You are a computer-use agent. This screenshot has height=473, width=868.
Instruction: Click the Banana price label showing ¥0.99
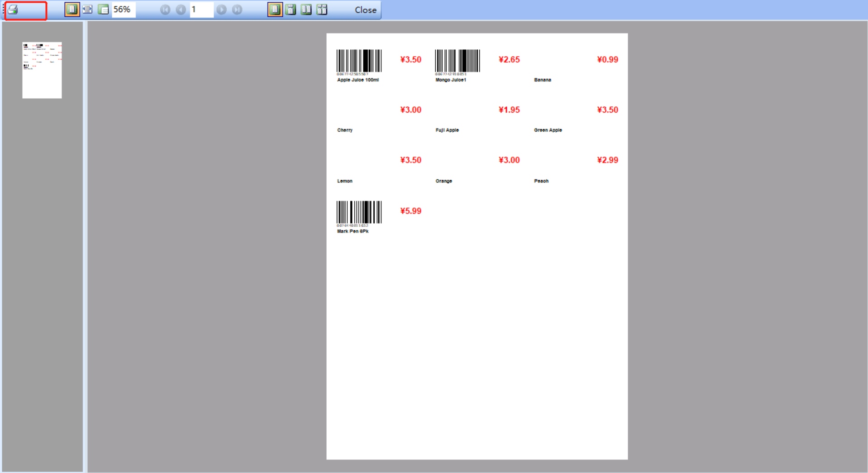click(607, 59)
